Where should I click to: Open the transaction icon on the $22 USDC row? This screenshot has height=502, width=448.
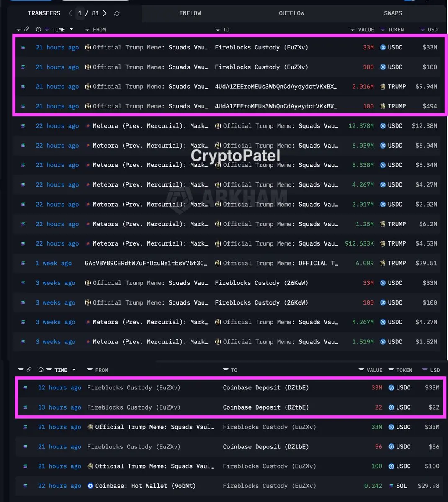tap(26, 407)
